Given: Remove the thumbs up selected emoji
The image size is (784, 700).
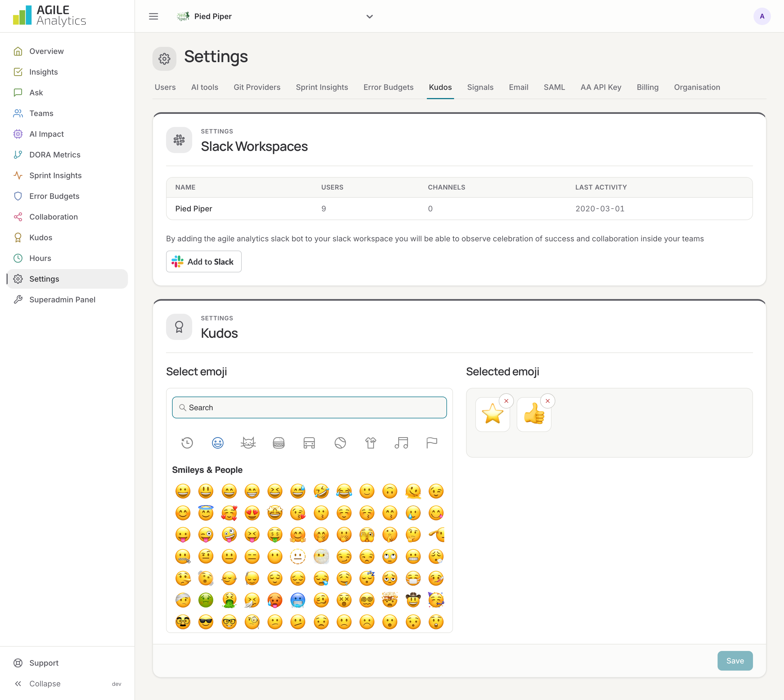Looking at the screenshot, I should tap(548, 401).
